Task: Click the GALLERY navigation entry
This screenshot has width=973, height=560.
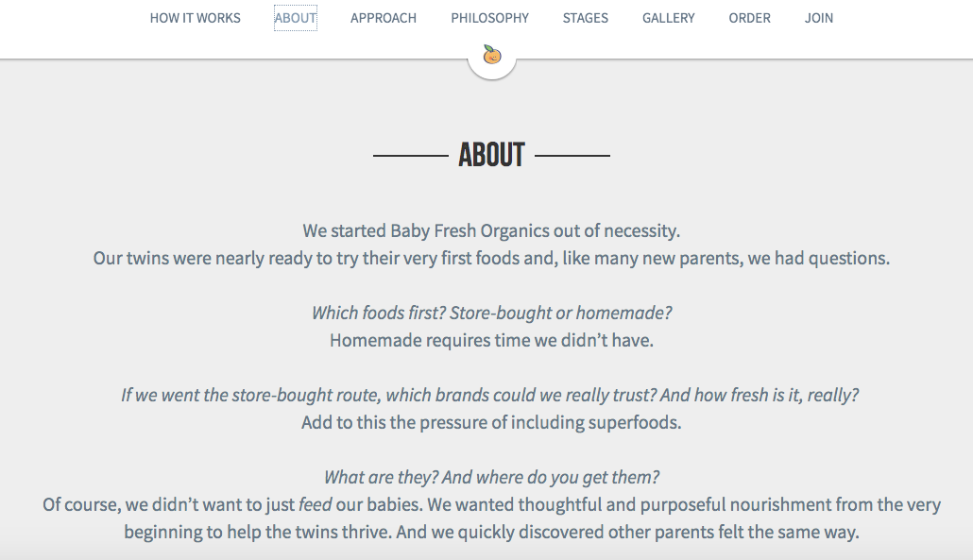Action: [x=668, y=18]
